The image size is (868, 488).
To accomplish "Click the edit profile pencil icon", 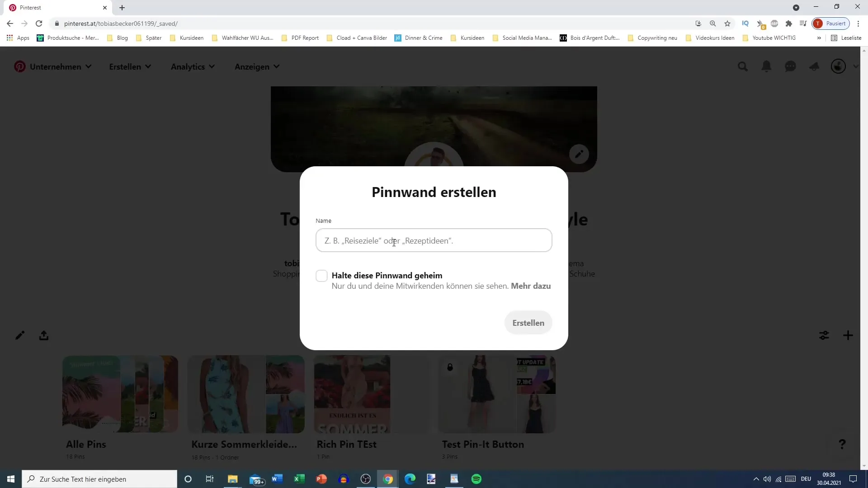I will pyautogui.click(x=20, y=335).
